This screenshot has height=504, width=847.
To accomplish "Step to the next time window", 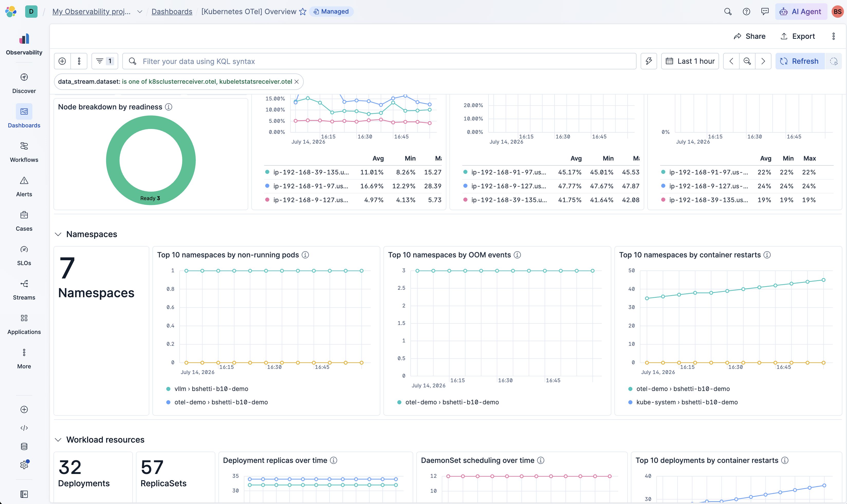I will [x=763, y=61].
